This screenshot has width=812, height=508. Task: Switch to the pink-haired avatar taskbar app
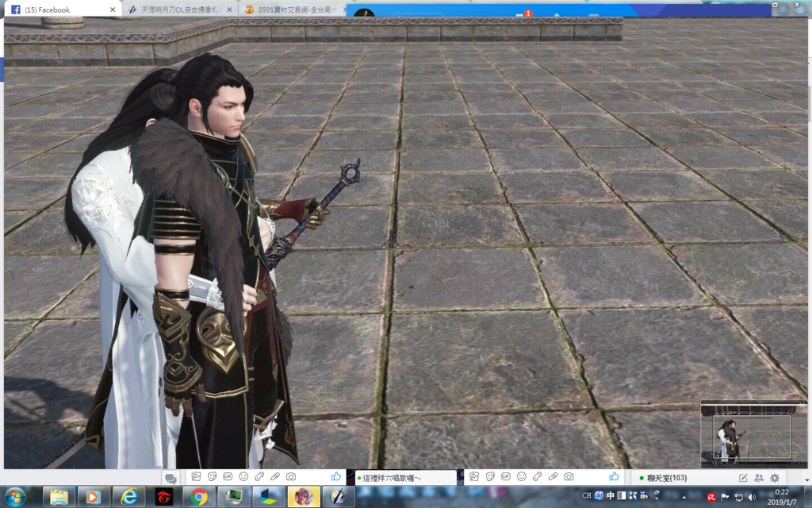click(304, 497)
